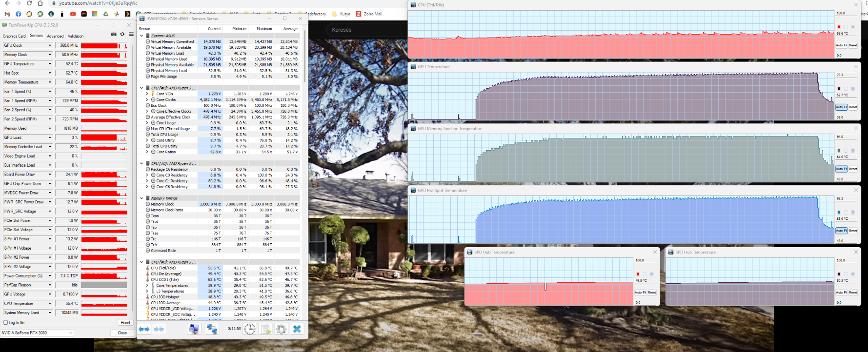The height and width of the screenshot is (352, 868).
Task: Open Facebook bookmark in bookmarks bar
Action: pos(19,14)
